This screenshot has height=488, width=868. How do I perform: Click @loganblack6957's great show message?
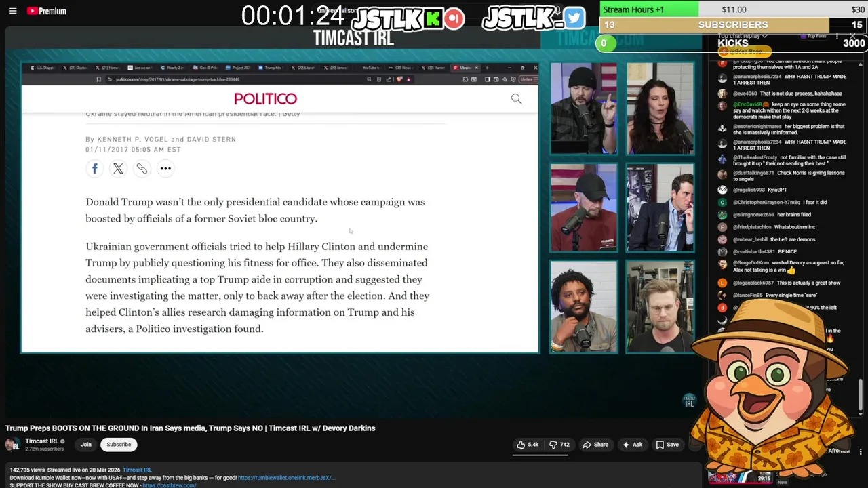[x=787, y=283]
